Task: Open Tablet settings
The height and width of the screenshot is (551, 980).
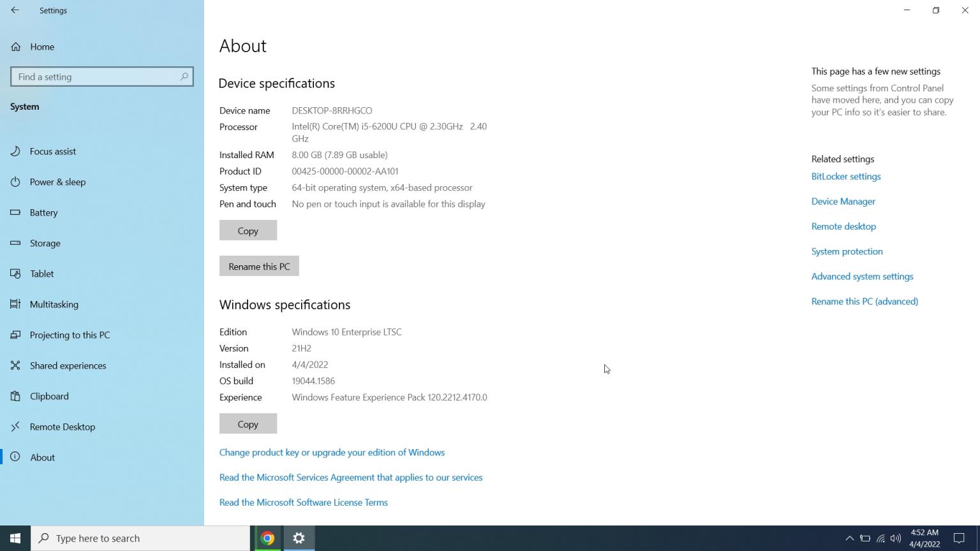Action: [41, 274]
